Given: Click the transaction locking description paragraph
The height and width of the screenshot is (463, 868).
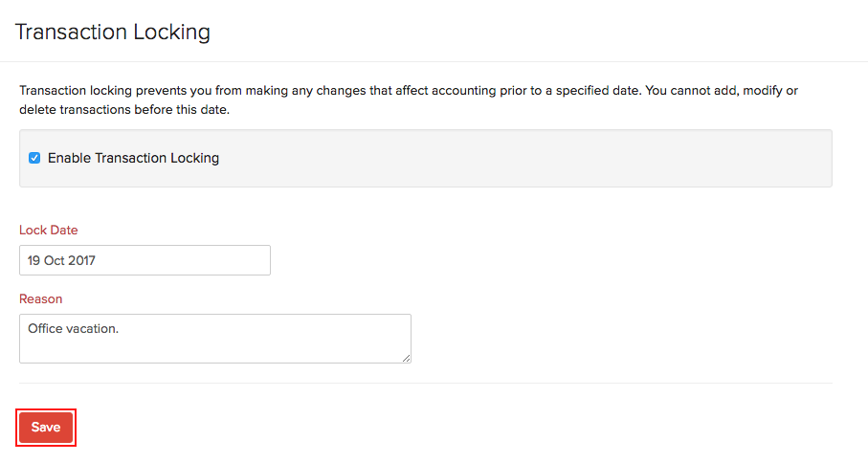Looking at the screenshot, I should [x=409, y=99].
